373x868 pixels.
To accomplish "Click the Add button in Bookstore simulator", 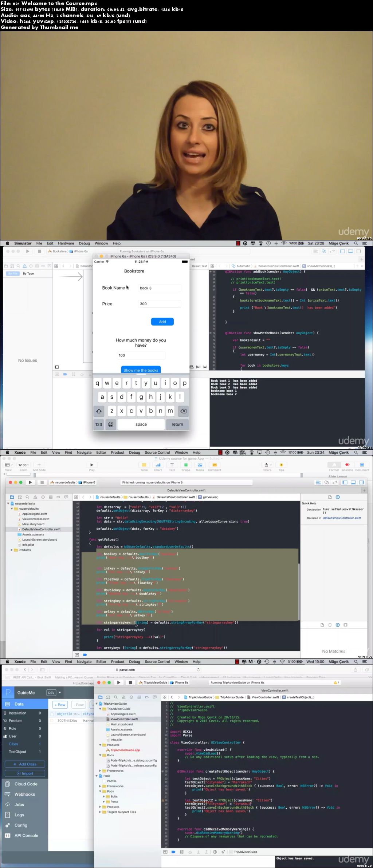I will point(162,322).
